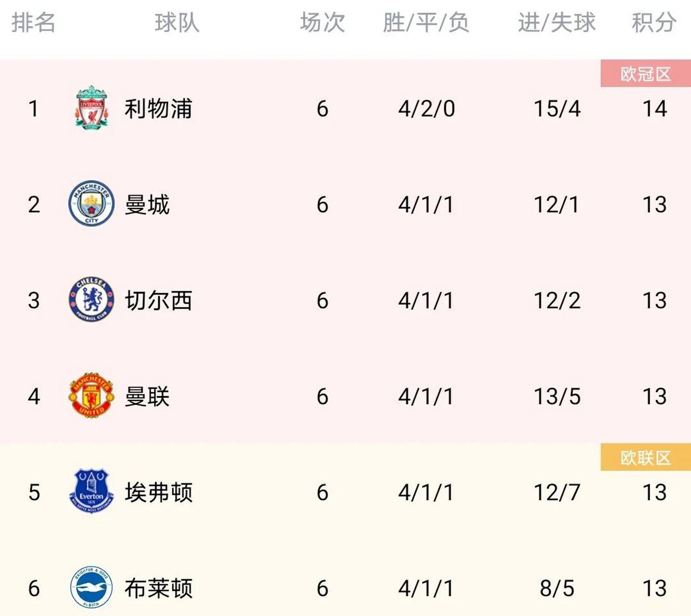
Task: Open the 布莱顿 team name
Action: point(158,588)
